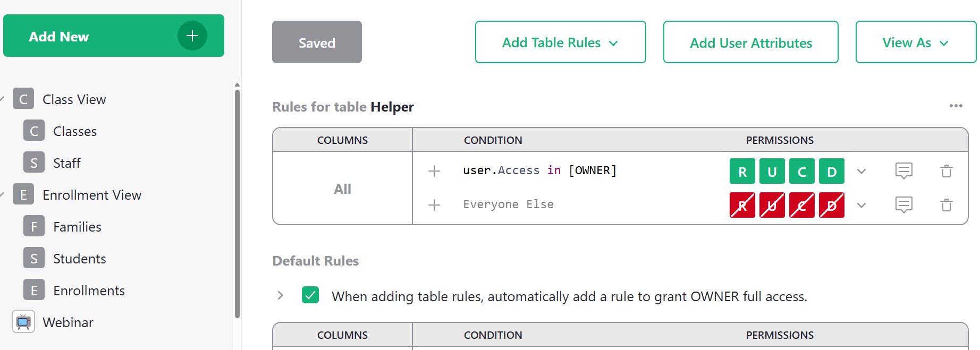Delete the user.Access in [OWNER] rule
The width and height of the screenshot is (980, 350).
click(946, 171)
